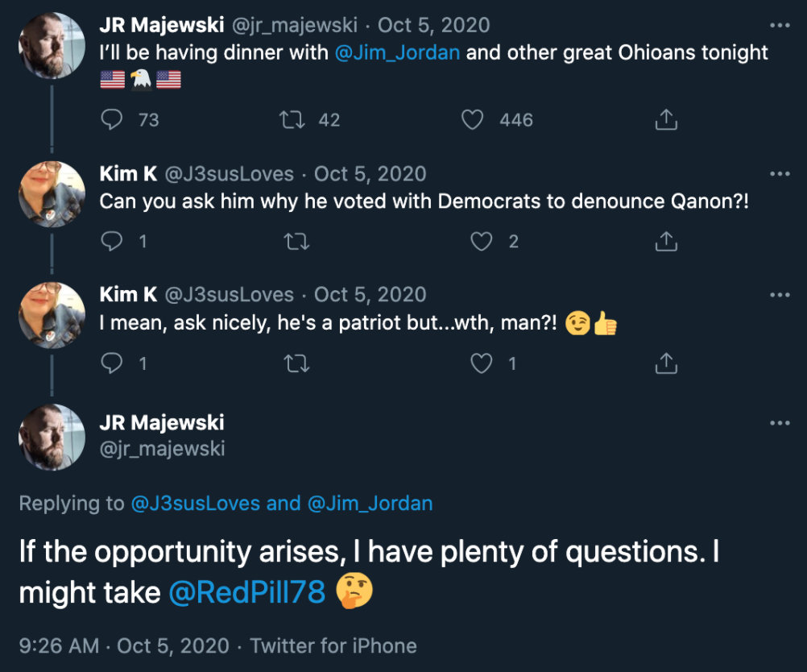The height and width of the screenshot is (672, 807).
Task: Share Kim K's 'ask nicely' tweet
Action: 665,363
